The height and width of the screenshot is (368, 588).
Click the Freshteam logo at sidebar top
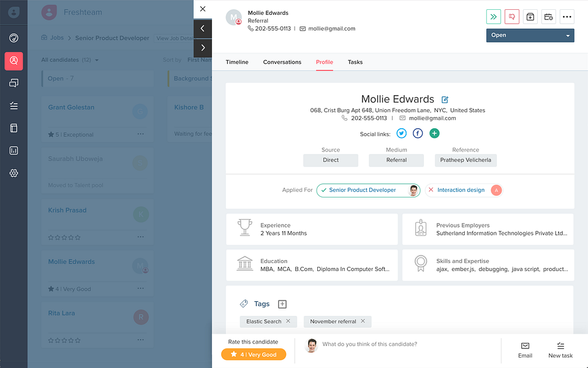click(13, 12)
